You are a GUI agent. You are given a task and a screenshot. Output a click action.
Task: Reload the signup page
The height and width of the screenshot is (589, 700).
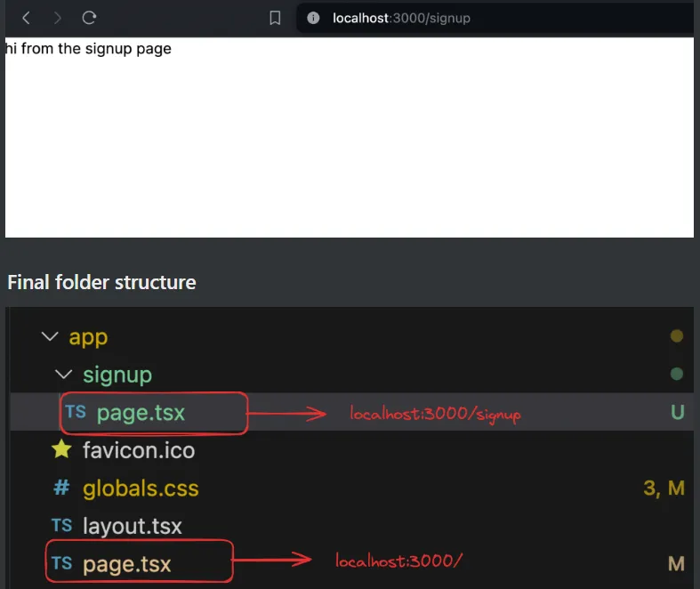(89, 18)
